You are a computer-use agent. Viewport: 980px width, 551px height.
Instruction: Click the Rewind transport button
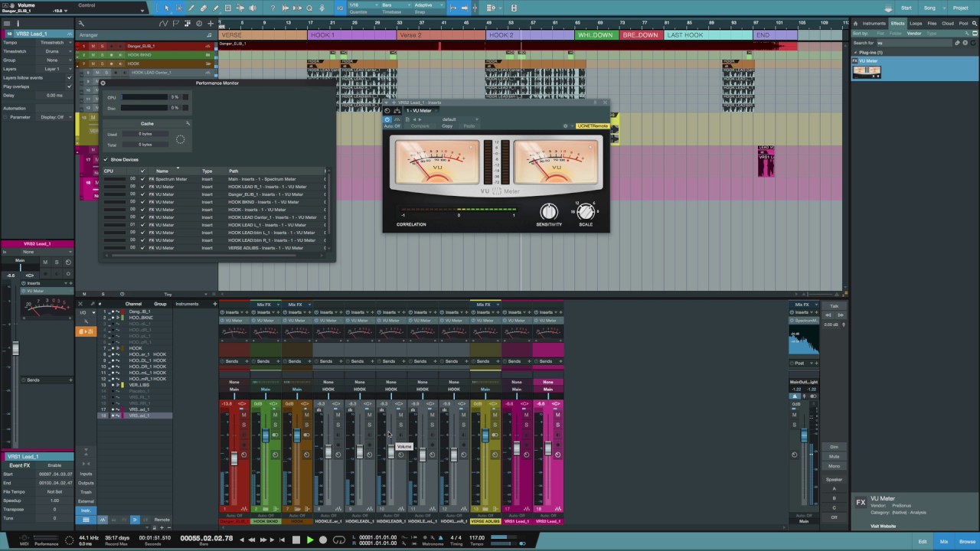point(253,540)
